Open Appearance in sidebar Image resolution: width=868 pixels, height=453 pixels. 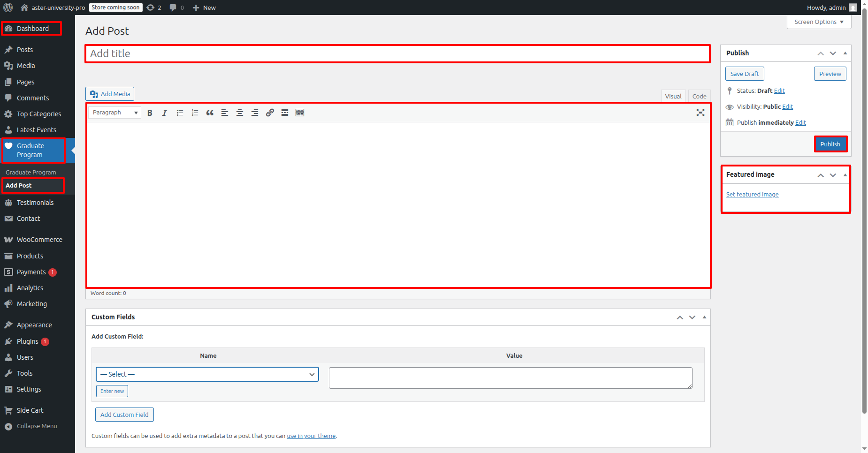34,325
